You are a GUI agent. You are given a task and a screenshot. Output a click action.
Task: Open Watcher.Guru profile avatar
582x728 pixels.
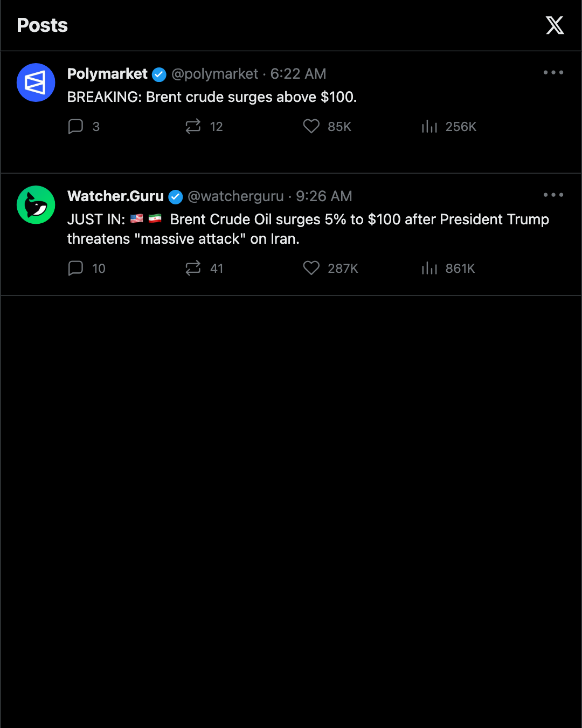pos(36,205)
